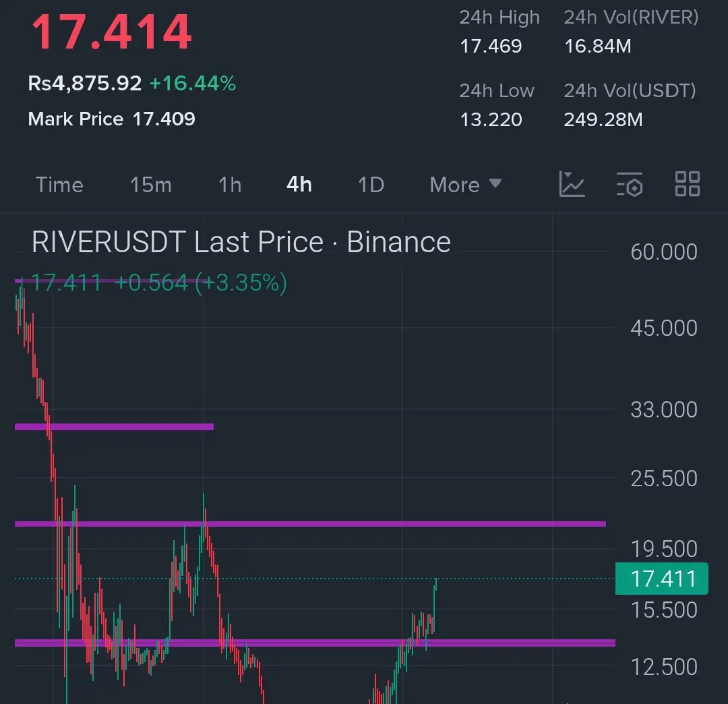Screen dimensions: 728x704
Task: Click the 12.500 axis label
Action: (664, 668)
